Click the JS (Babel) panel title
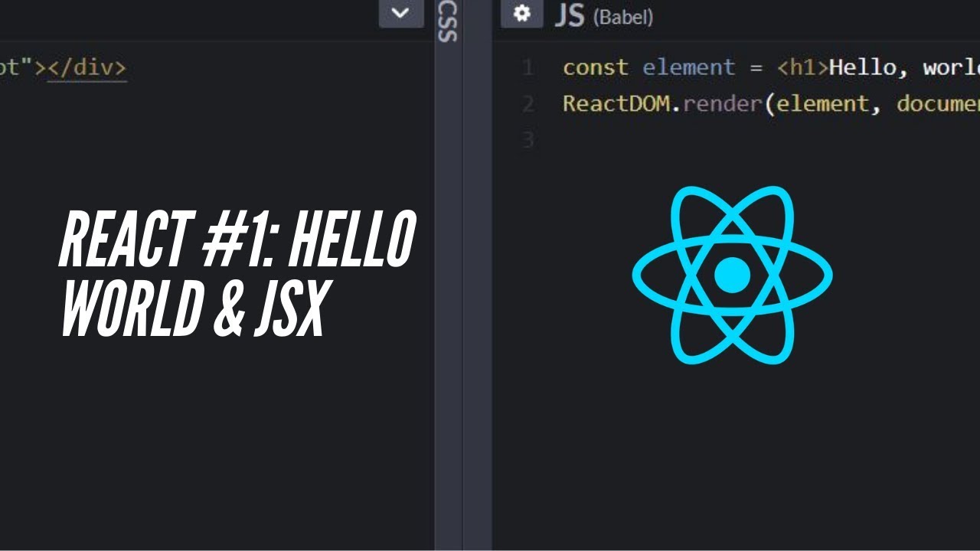 coord(604,15)
